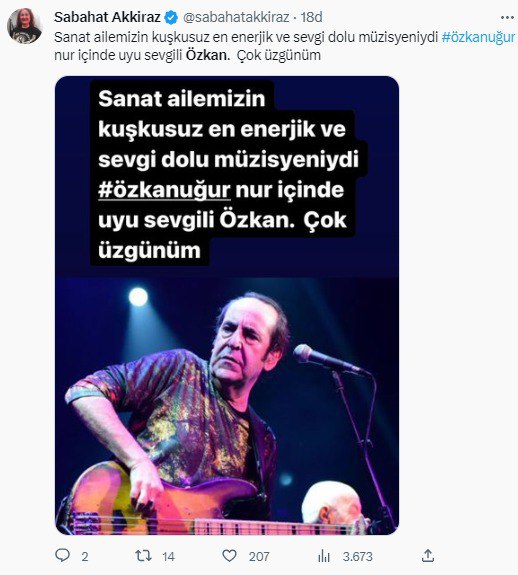Click the share upload icon
The image size is (518, 575).
click(x=427, y=556)
